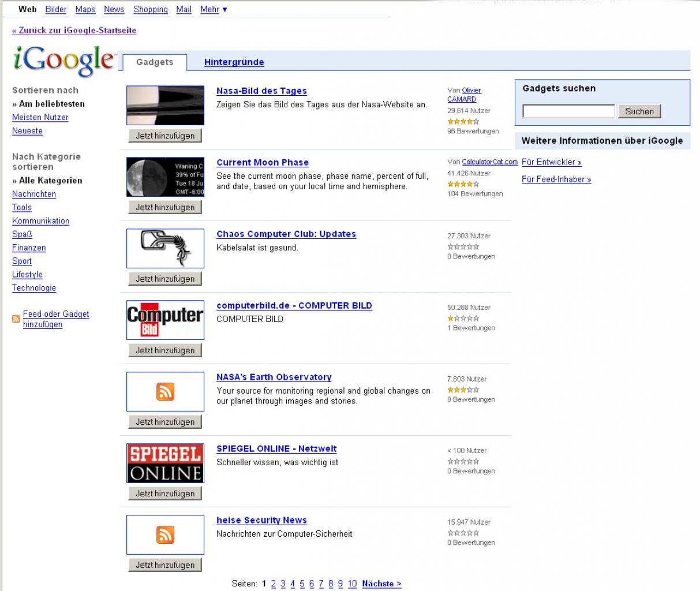Open SPIEGEL ONLINE - Netzwelt title link
This screenshot has width=700, height=591.
coord(276,448)
